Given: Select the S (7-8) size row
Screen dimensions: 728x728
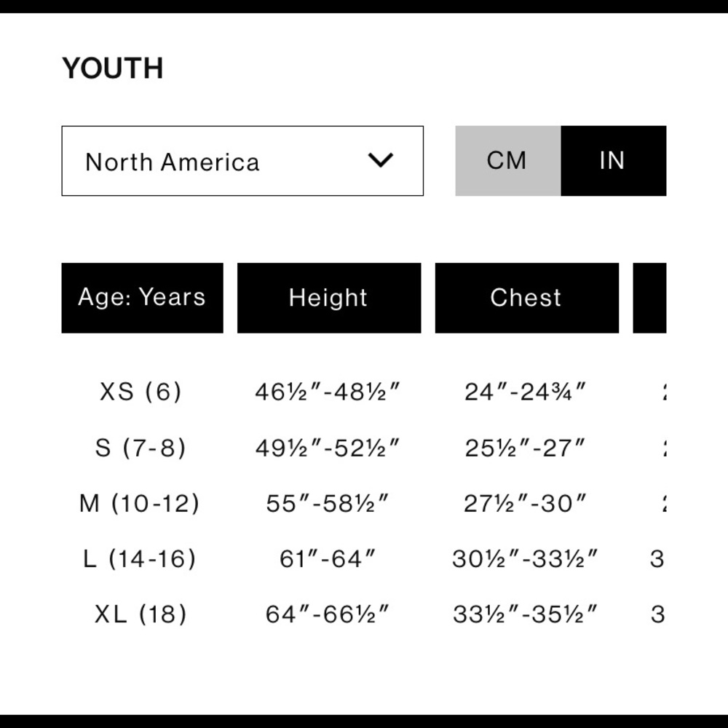Looking at the screenshot, I should coord(141,448).
